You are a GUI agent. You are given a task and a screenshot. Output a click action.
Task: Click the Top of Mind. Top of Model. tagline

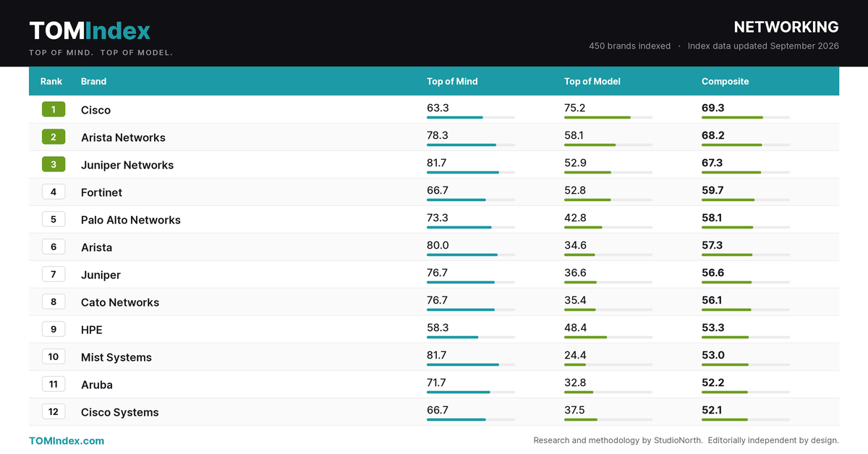coord(101,53)
